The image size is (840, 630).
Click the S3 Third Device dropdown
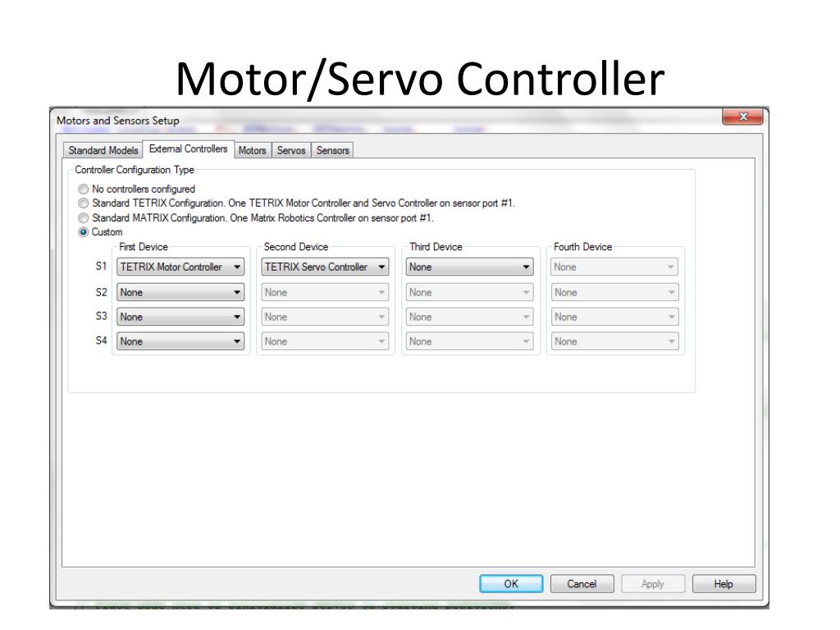(469, 317)
